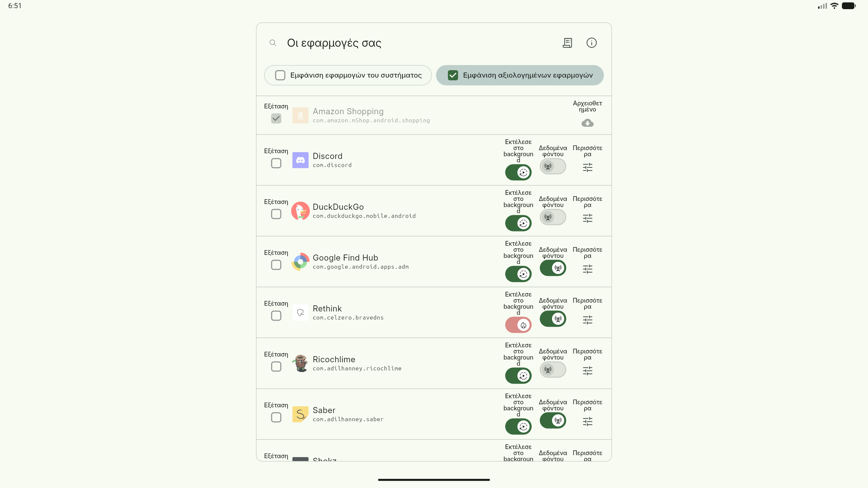Click the search magnifier icon
Image resolution: width=868 pixels, height=488 pixels.
click(273, 43)
